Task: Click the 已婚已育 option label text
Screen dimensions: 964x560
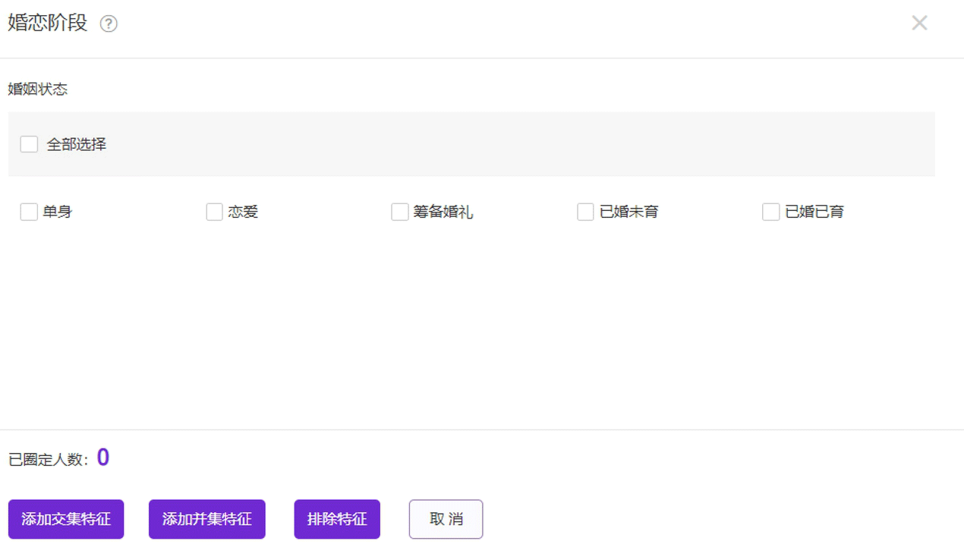Action: point(814,212)
